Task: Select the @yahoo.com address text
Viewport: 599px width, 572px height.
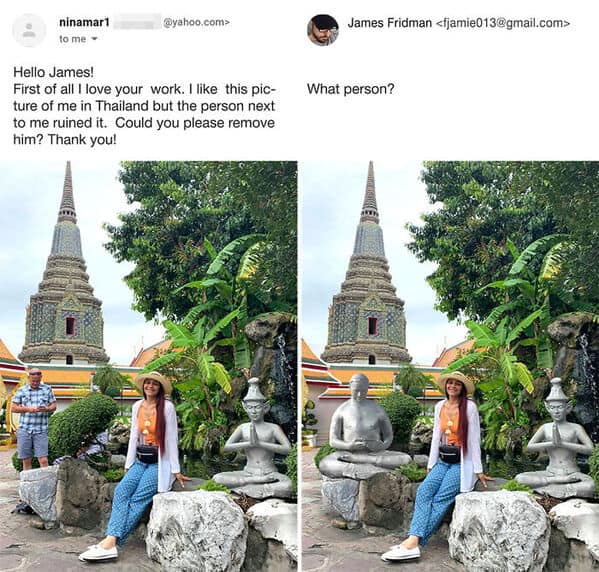Action: 196,23
